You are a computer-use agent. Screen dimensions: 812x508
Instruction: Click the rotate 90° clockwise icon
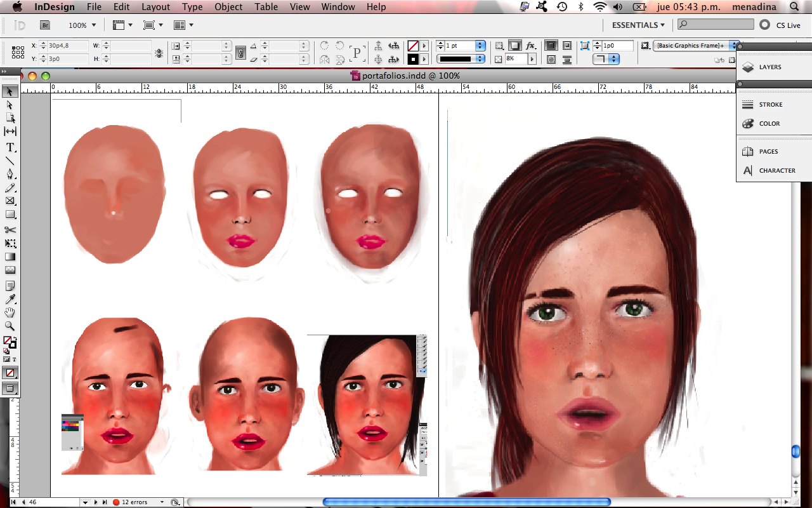click(324, 46)
